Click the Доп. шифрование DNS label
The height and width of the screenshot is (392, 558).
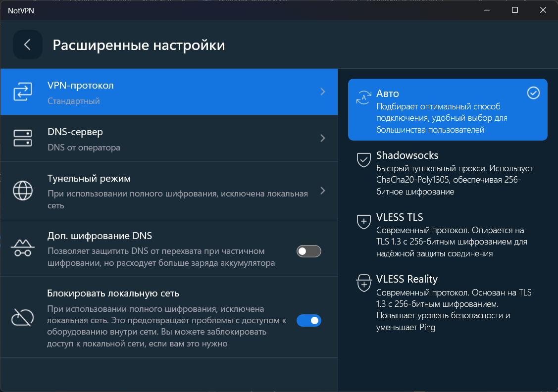pyautogui.click(x=100, y=236)
